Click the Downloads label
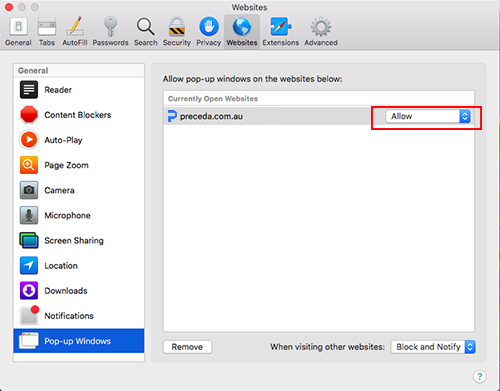Screen dimensions: 500x391 click(66, 291)
